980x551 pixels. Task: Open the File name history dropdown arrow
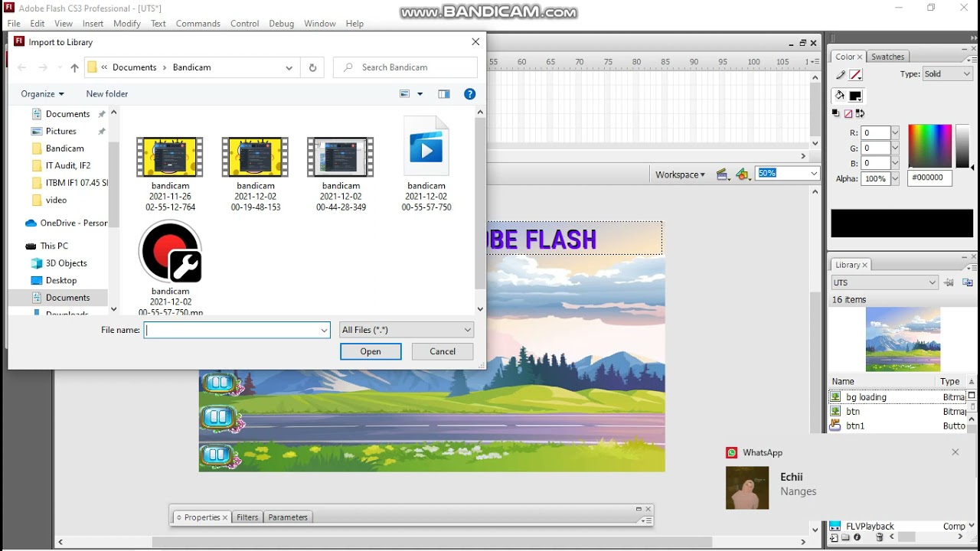tap(324, 330)
